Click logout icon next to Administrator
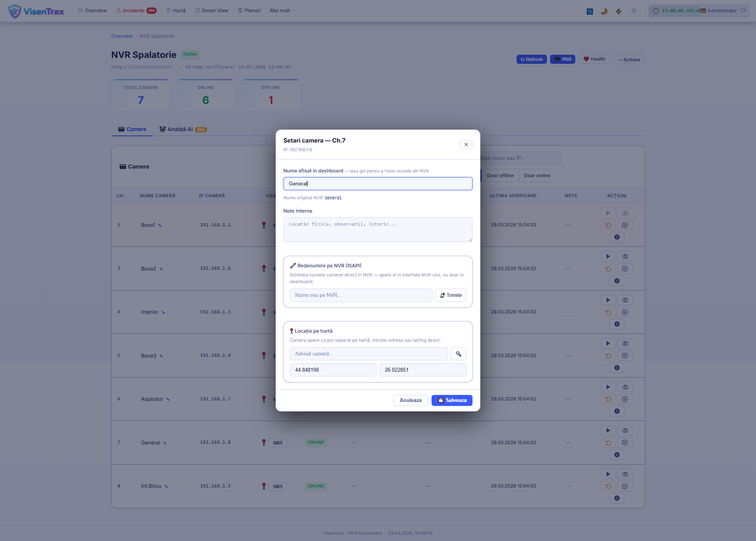 point(743,11)
